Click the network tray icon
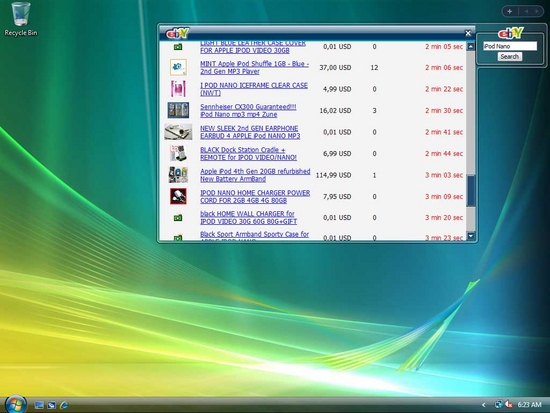The height and width of the screenshot is (413, 550). coord(498,405)
